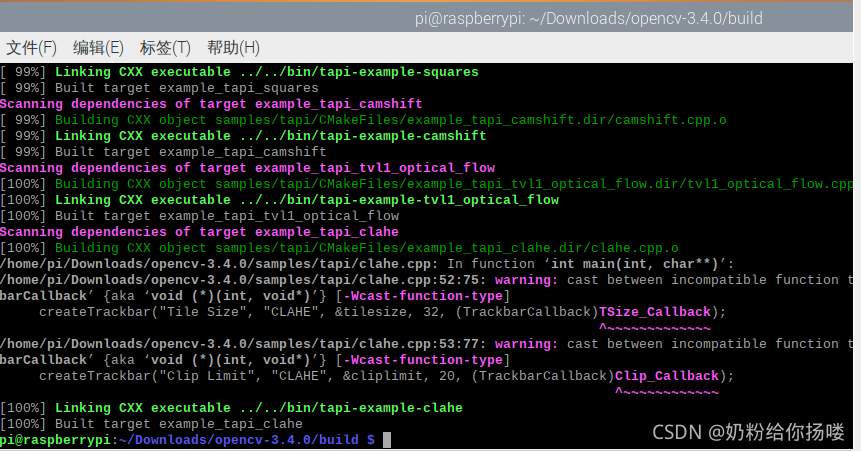Click the Building CXX object camshift.cpp.o line
The image size is (861, 451).
pos(364,120)
